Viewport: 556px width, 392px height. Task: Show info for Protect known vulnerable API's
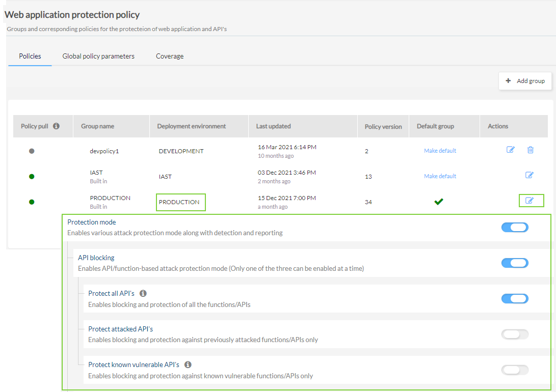tap(188, 365)
